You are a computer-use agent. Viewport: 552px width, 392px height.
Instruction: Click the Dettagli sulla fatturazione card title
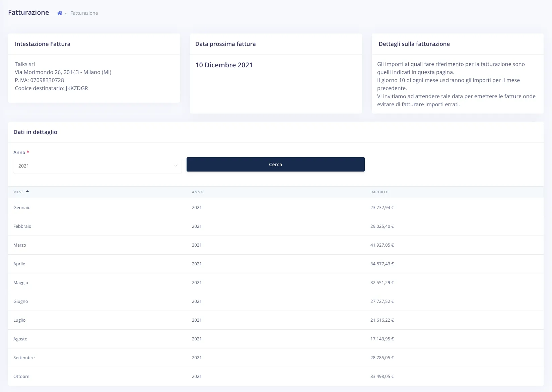pyautogui.click(x=414, y=44)
